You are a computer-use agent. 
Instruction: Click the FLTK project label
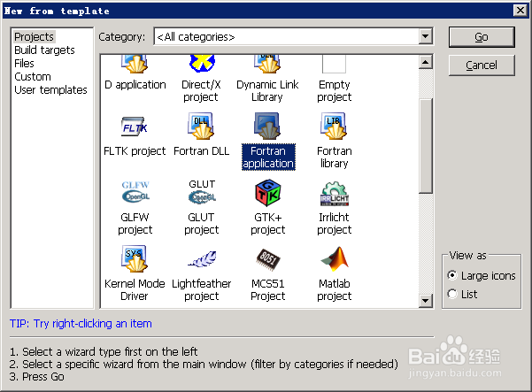click(135, 151)
